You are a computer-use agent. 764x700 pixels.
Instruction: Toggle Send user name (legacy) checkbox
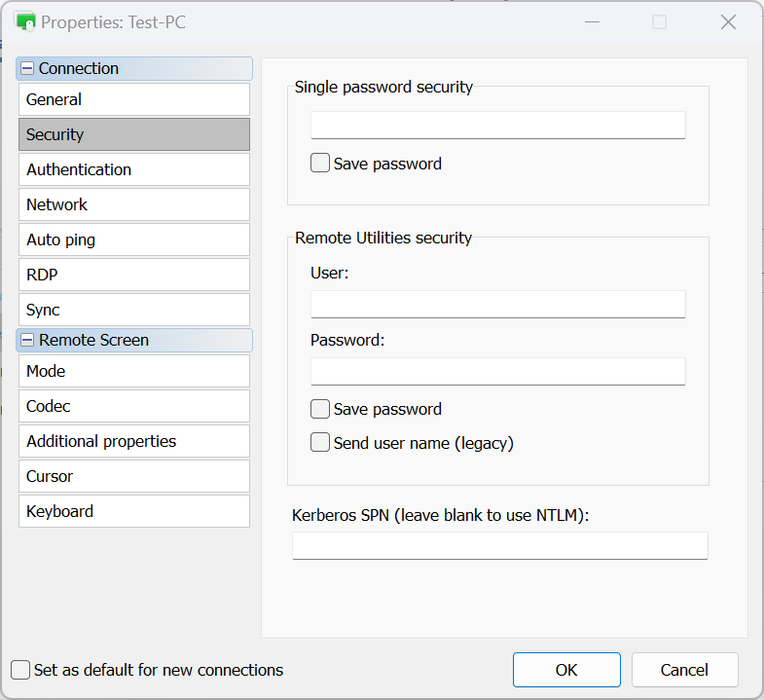click(x=320, y=443)
